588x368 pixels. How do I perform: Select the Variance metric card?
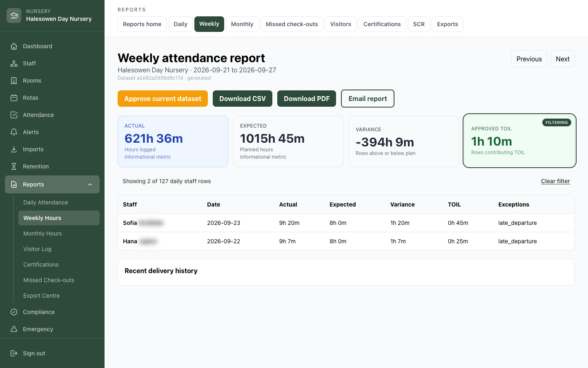tap(404, 141)
